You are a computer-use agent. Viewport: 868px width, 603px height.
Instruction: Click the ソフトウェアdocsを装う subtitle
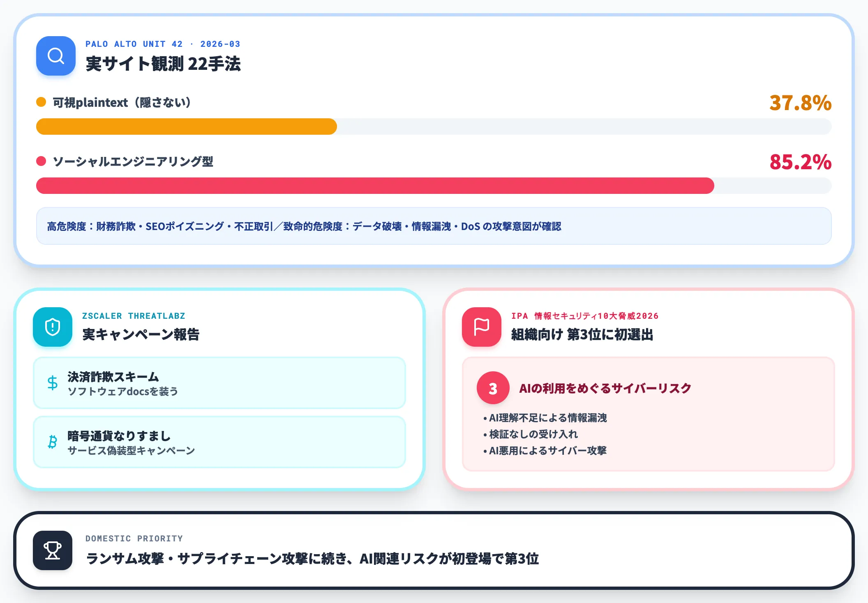tap(123, 391)
